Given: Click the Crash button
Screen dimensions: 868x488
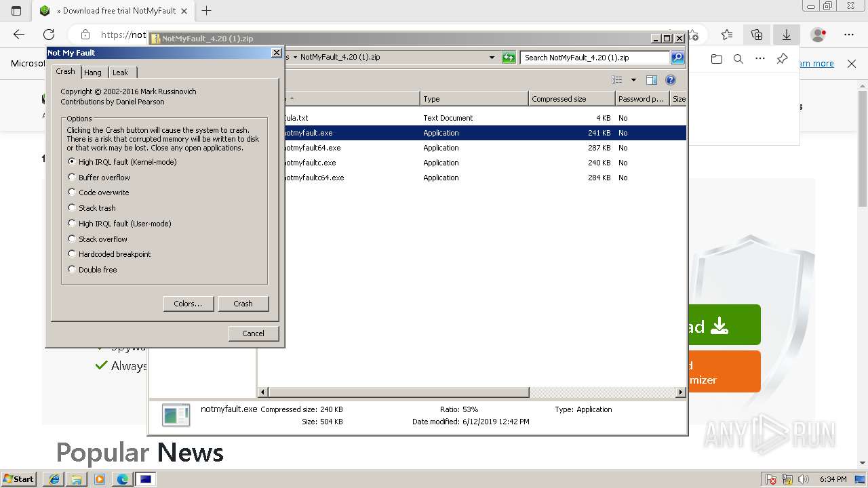Looking at the screenshot, I should (x=243, y=304).
